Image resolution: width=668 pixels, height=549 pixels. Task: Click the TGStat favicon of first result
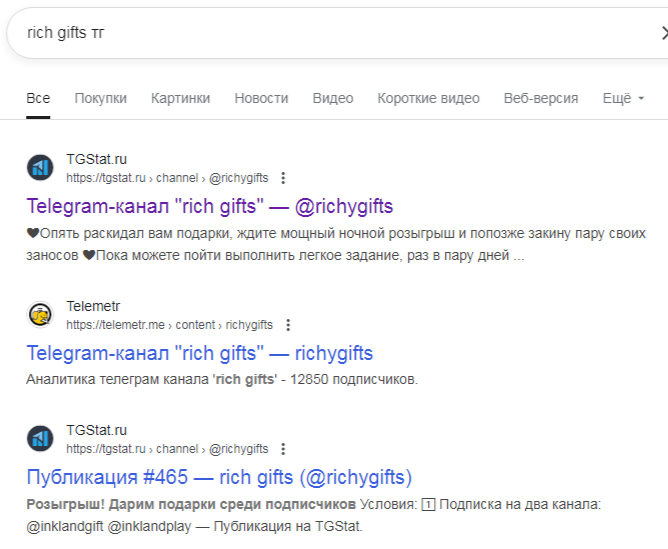pyautogui.click(x=40, y=168)
